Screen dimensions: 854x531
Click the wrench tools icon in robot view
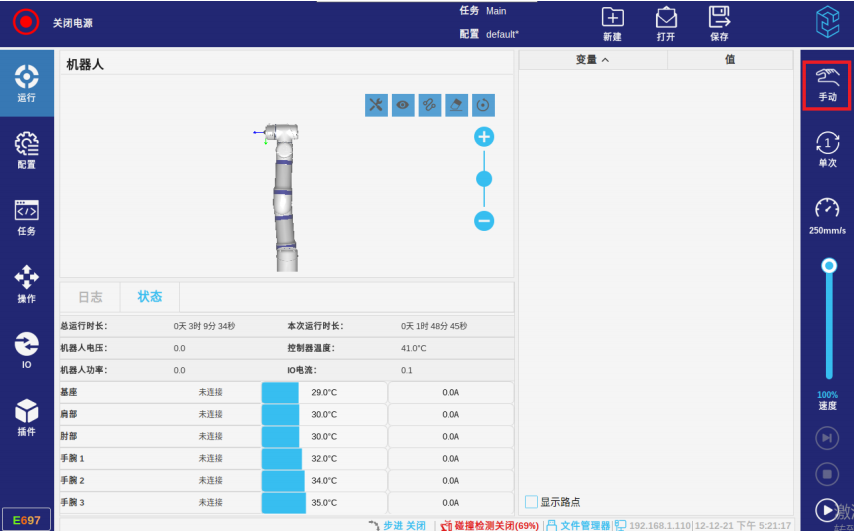coord(376,105)
